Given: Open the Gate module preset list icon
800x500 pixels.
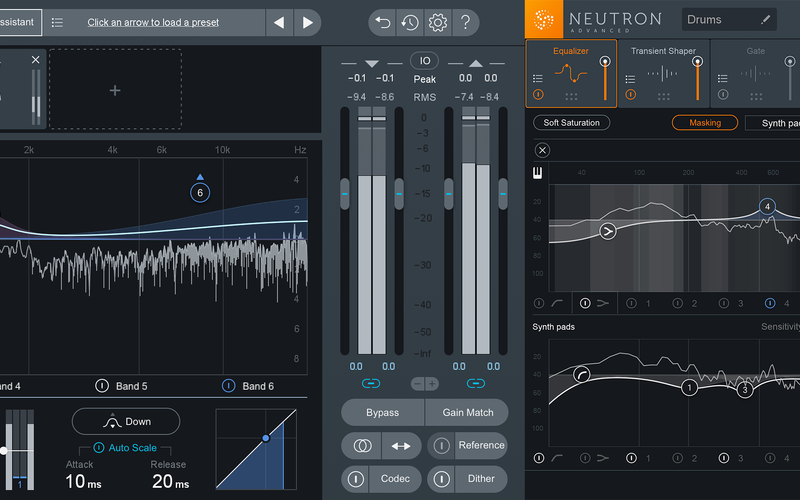Looking at the screenshot, I should [722, 78].
